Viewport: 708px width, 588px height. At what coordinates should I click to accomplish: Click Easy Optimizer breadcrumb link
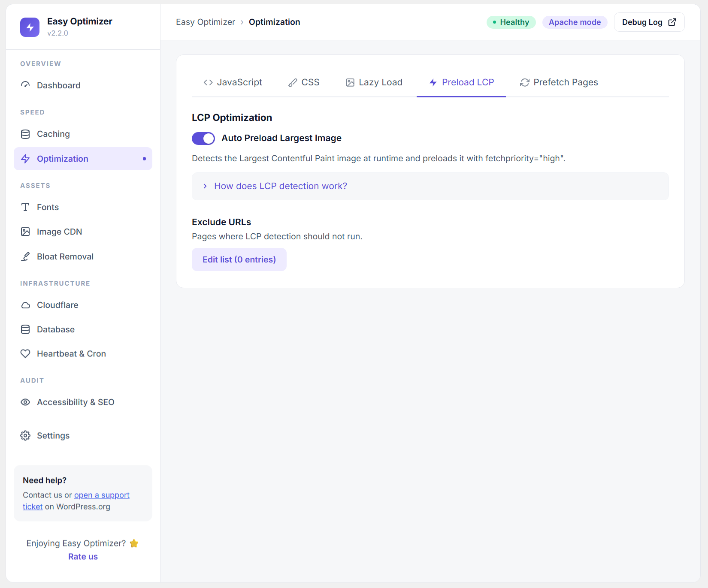206,22
